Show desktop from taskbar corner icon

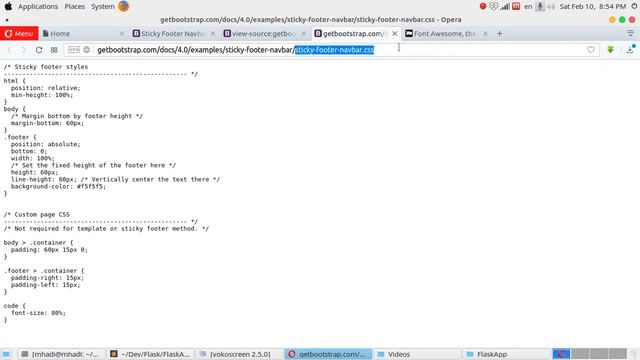point(6,354)
